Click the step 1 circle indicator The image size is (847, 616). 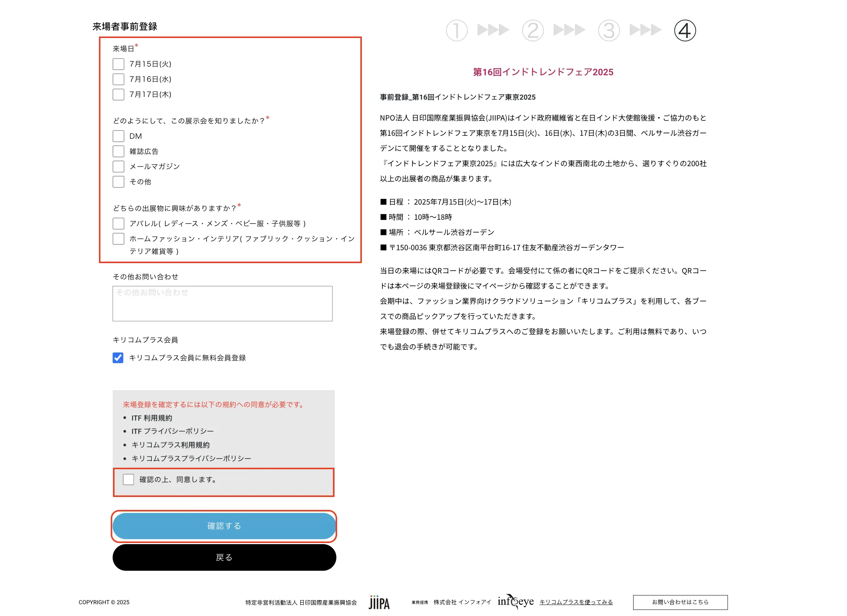coord(457,30)
